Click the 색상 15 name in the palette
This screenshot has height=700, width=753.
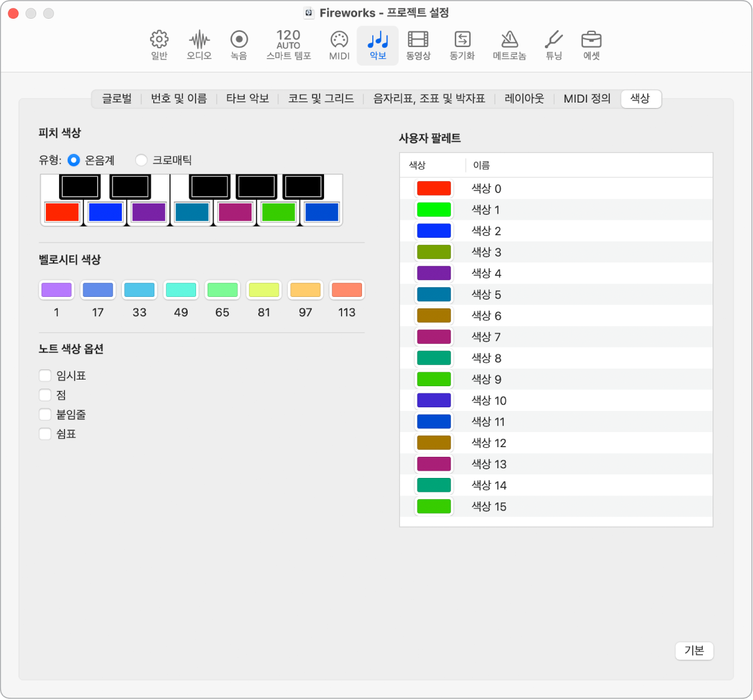click(x=489, y=506)
